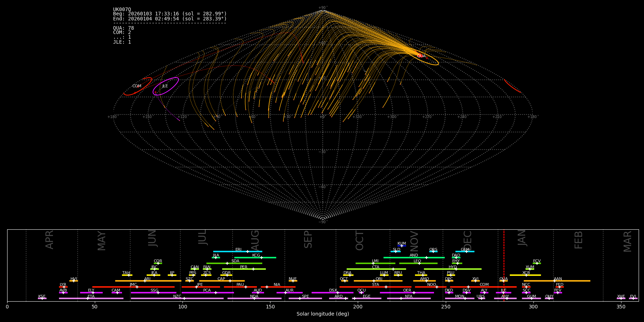Click the GEM shower peak marker
Image resolution: width=644 pixels, height=322 pixels.
[466, 252]
